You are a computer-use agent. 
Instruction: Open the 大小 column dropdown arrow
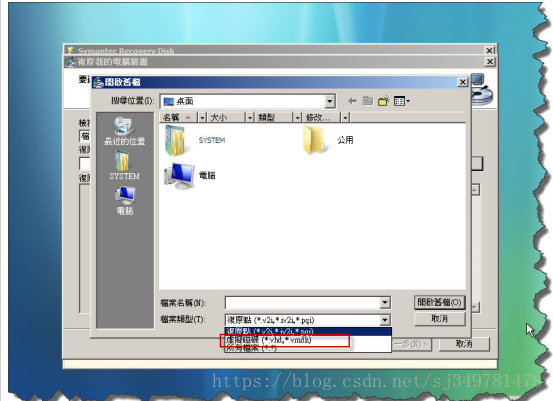click(x=250, y=117)
